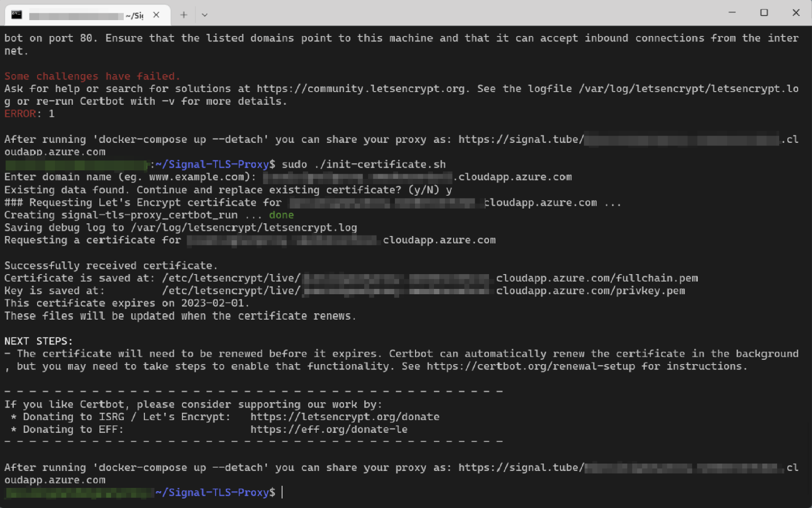This screenshot has width=812, height=508.
Task: Click the 'sudo ./init-certificate.sh' command
Action: 364,165
